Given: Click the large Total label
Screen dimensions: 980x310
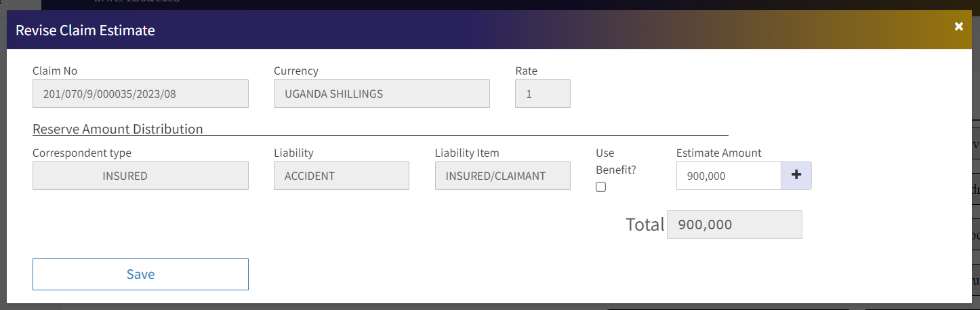Looking at the screenshot, I should click(645, 225).
